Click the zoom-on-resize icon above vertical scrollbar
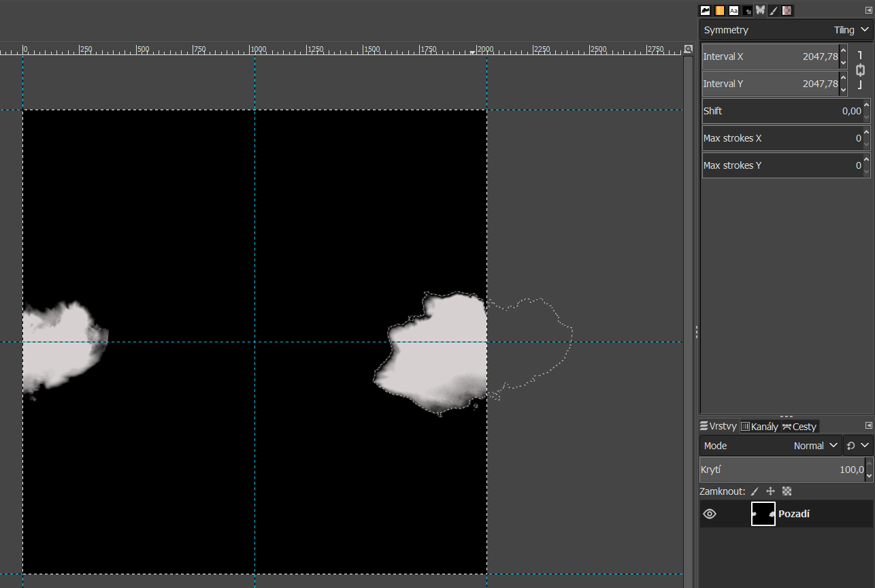 [x=688, y=49]
